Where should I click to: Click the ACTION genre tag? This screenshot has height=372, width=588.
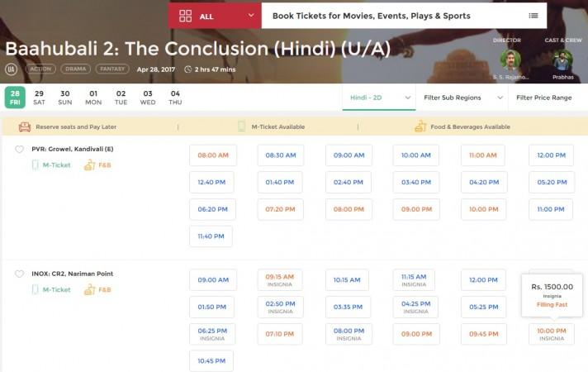click(x=40, y=69)
